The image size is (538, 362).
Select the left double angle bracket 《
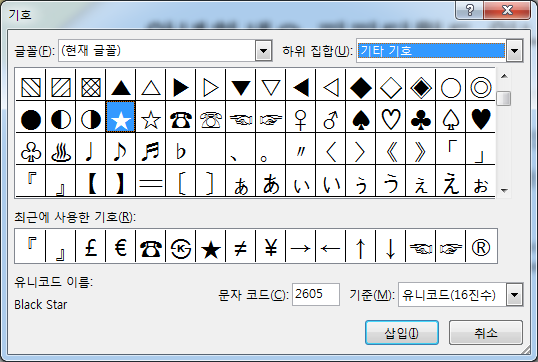coord(391,151)
